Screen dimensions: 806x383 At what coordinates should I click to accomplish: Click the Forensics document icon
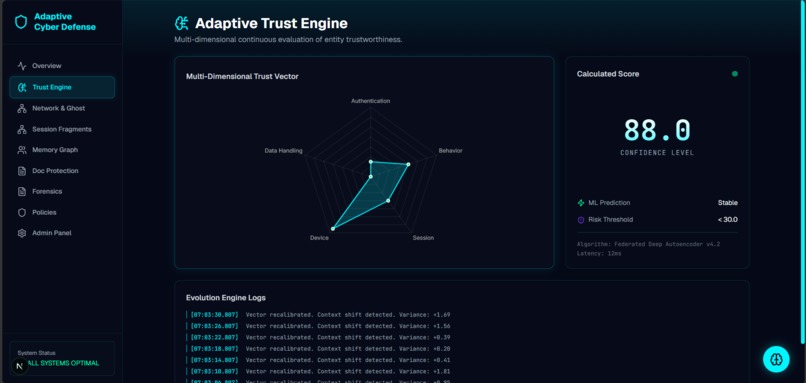pyautogui.click(x=22, y=191)
